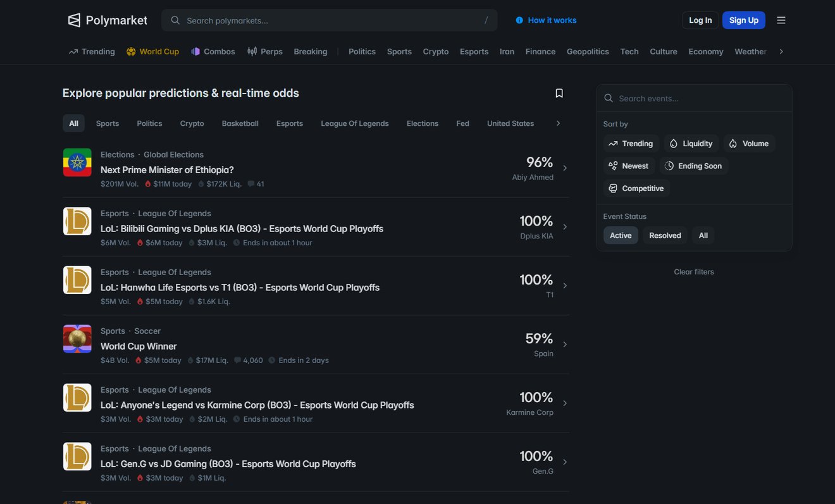This screenshot has width=835, height=504.
Task: Select Active event status filter
Action: [x=621, y=235]
